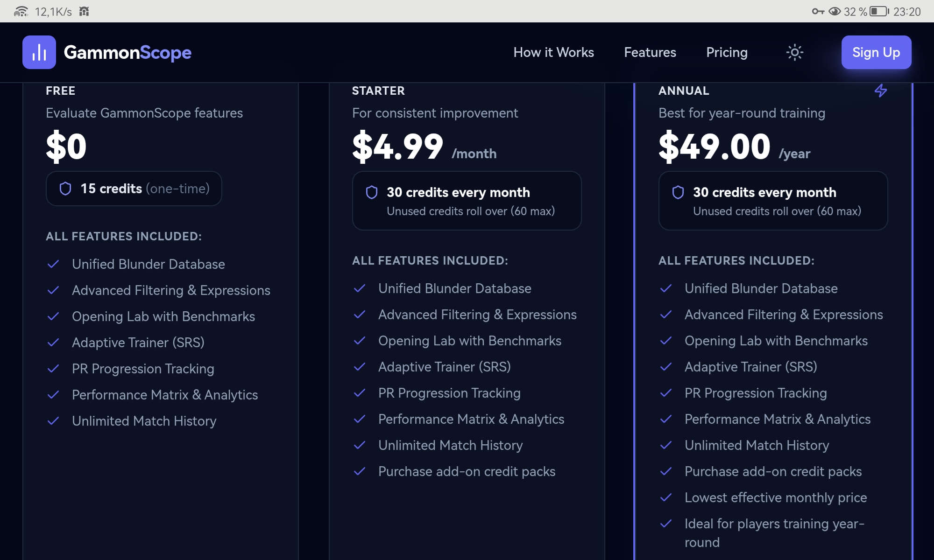Click the checkmark beside Starter Purchase add-on credit packs
This screenshot has height=560, width=934.
pos(360,471)
